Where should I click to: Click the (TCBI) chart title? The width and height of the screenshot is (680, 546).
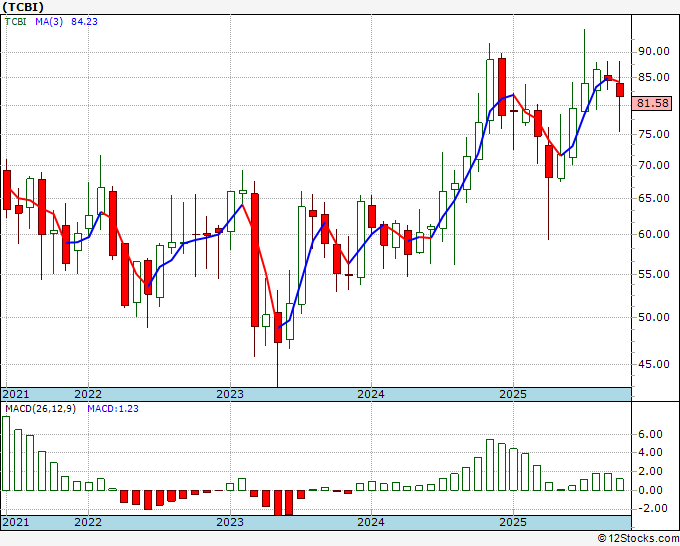click(x=23, y=7)
